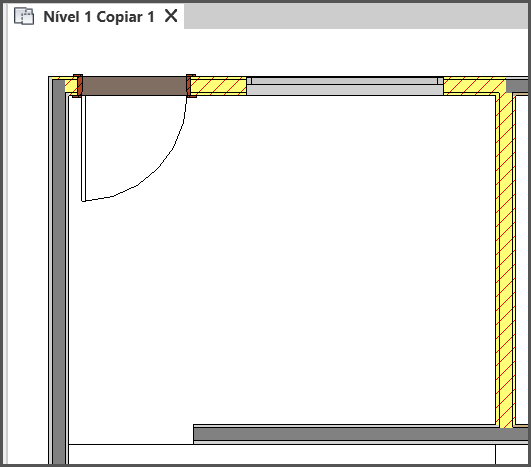
Task: Select the Nível 1 Copiar 1 view tab
Action: pos(95,17)
